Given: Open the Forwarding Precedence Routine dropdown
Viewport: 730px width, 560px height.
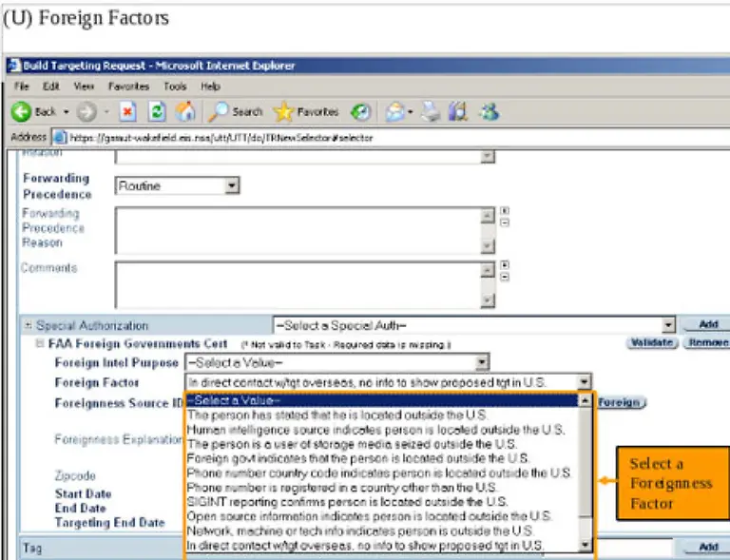Looking at the screenshot, I should [x=232, y=186].
